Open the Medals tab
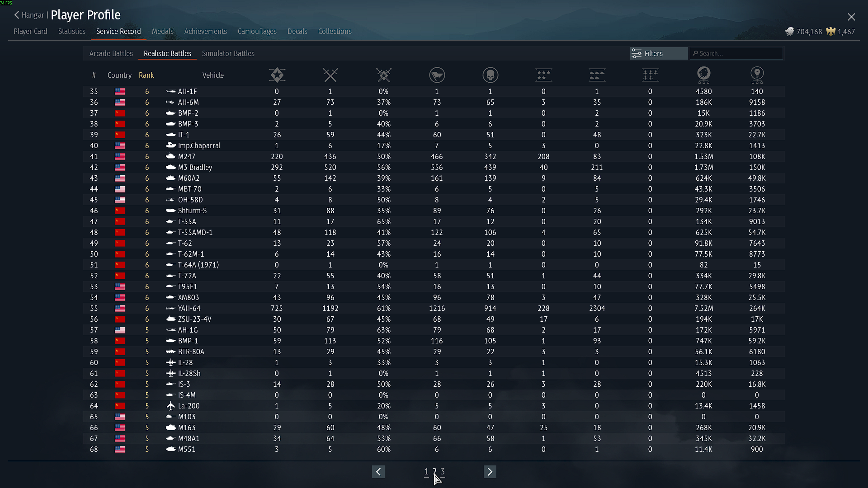Viewport: 868px width, 488px height. coord(162,31)
